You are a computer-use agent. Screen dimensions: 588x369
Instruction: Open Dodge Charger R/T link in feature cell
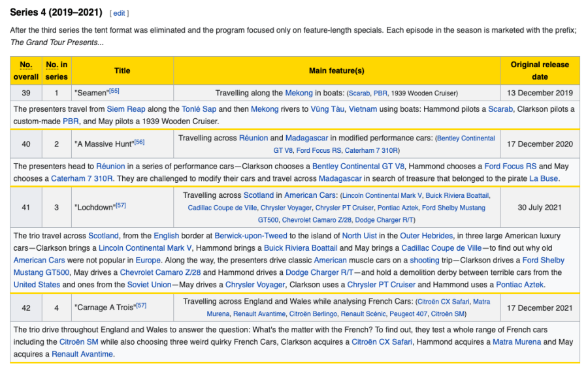[x=384, y=220]
